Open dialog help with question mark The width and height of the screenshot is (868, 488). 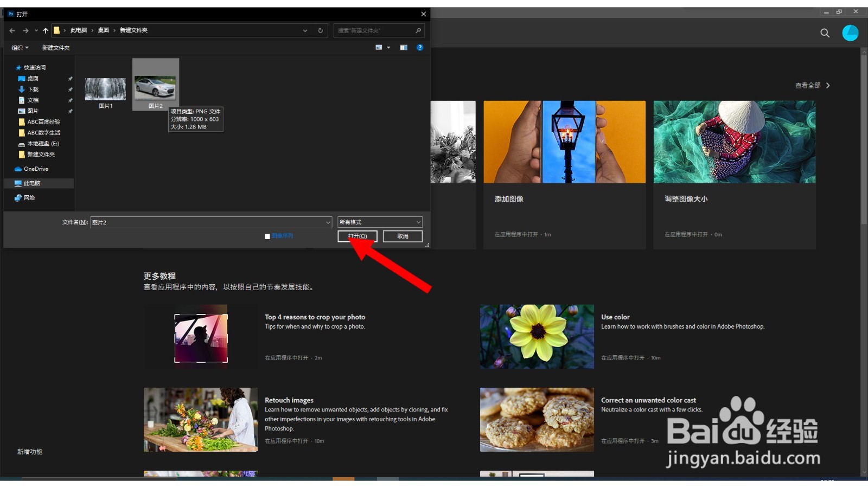pos(420,48)
